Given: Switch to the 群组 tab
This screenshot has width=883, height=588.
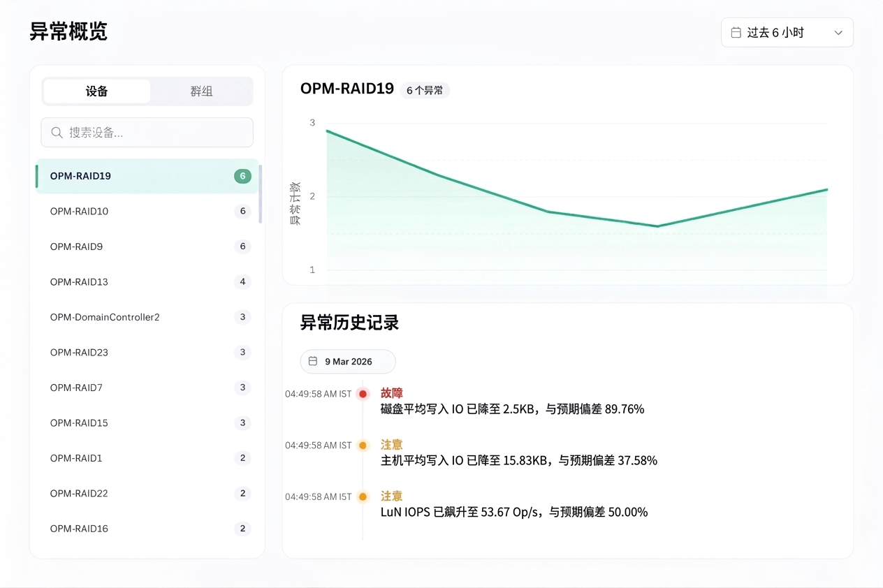Looking at the screenshot, I should pos(201,91).
